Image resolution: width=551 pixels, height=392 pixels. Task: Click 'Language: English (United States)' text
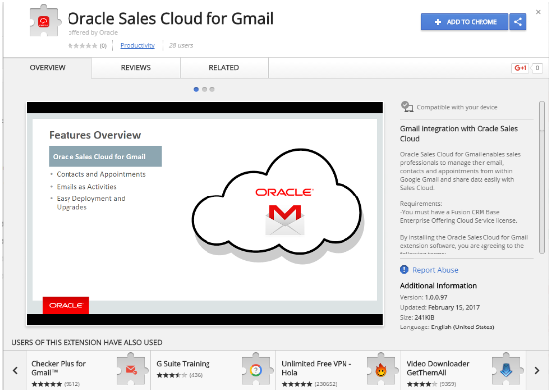pyautogui.click(x=448, y=327)
